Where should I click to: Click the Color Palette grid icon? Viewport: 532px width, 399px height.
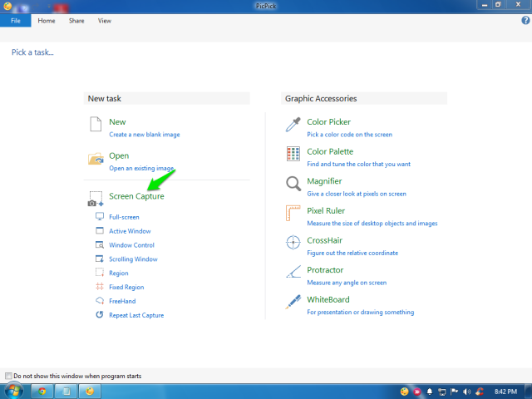coord(293,154)
